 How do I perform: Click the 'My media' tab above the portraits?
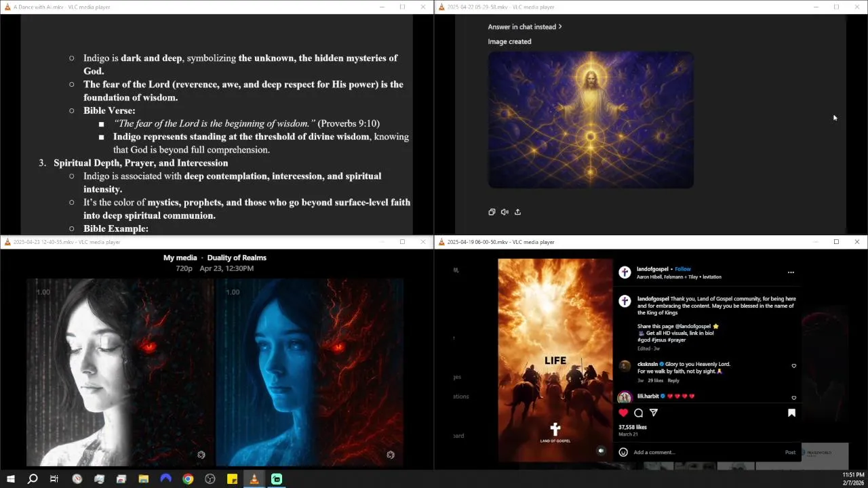(180, 258)
